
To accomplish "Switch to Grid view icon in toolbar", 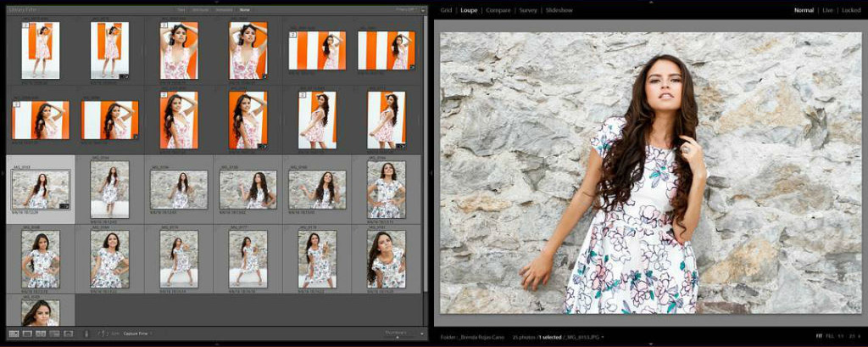I will (14, 333).
